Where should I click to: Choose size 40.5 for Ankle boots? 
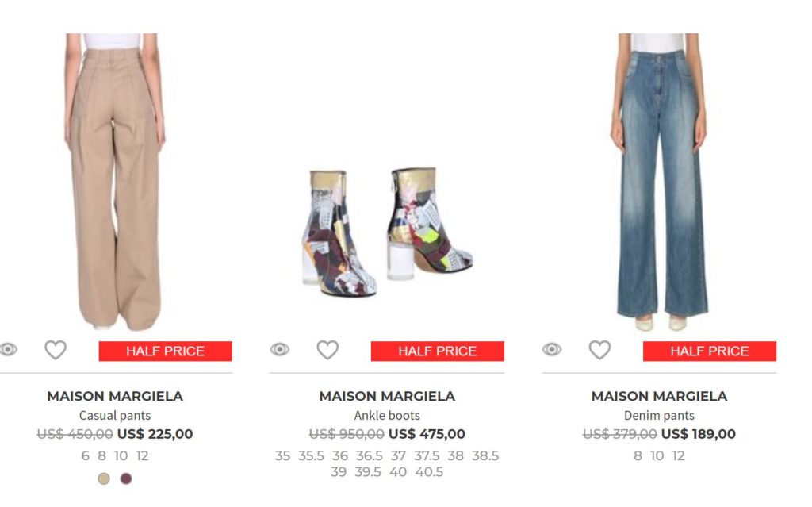429,472
